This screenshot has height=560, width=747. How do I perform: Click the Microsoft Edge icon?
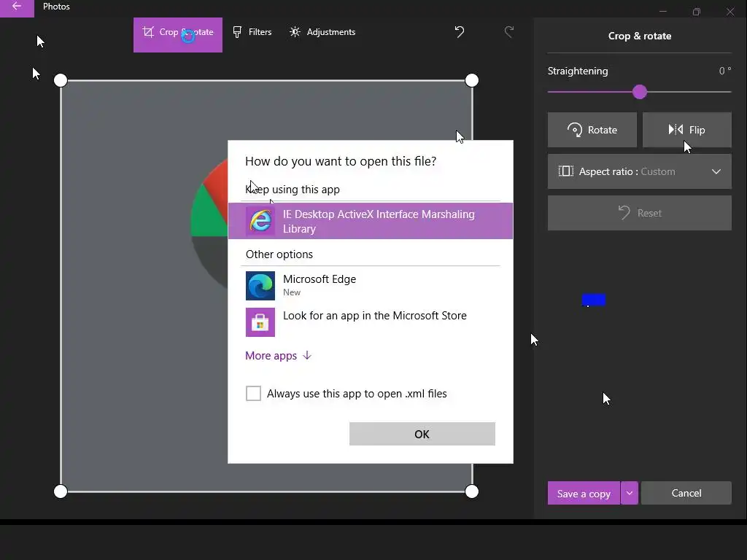pyautogui.click(x=260, y=286)
